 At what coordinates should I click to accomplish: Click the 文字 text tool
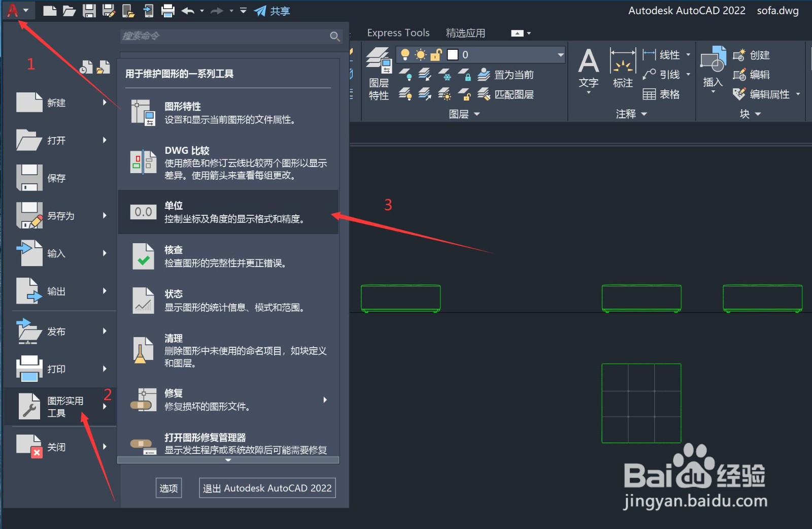(x=589, y=71)
